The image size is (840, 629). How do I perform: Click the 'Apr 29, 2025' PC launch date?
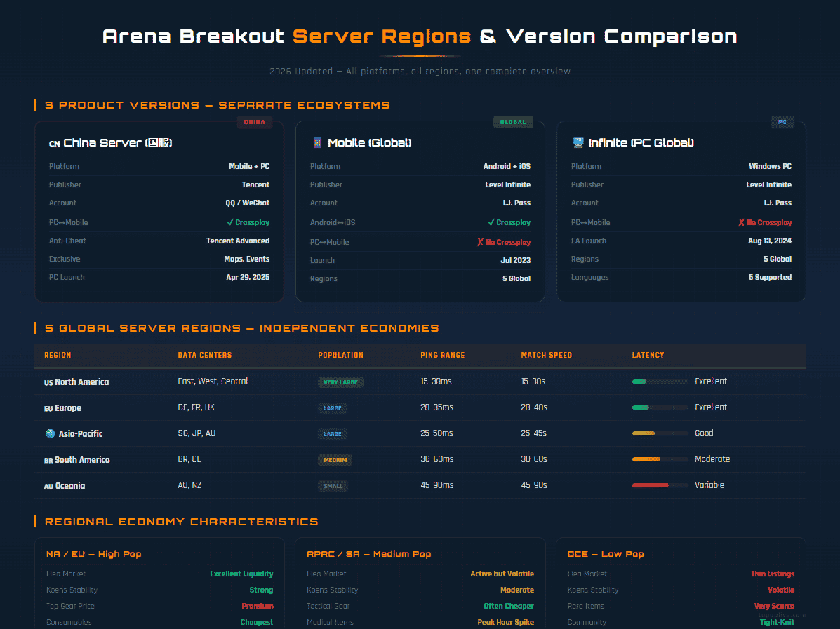248,277
